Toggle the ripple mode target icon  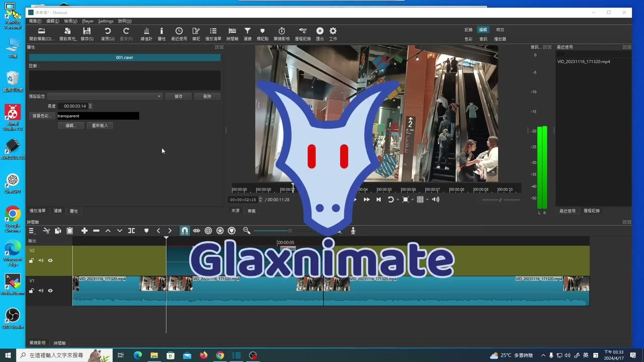208,231
